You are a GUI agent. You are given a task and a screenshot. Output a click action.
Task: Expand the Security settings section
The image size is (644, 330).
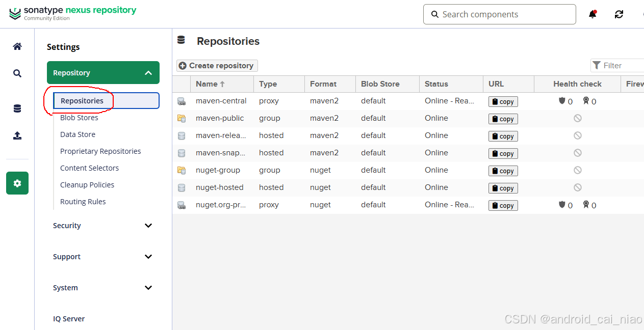103,226
